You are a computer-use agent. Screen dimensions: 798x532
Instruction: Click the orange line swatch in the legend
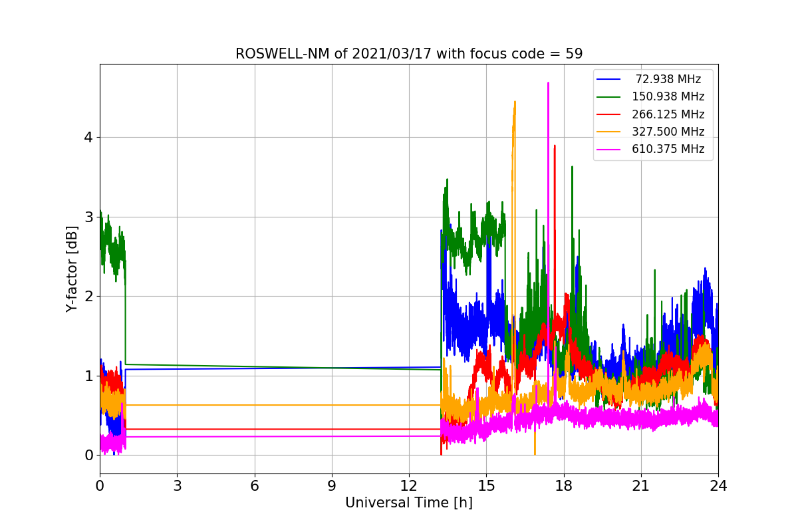(x=608, y=132)
